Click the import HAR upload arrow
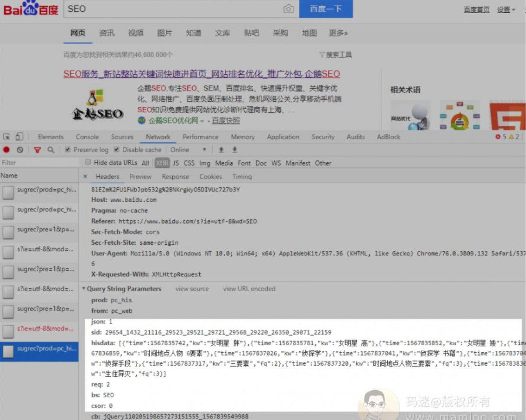The width and height of the screenshot is (526, 420). point(221,150)
